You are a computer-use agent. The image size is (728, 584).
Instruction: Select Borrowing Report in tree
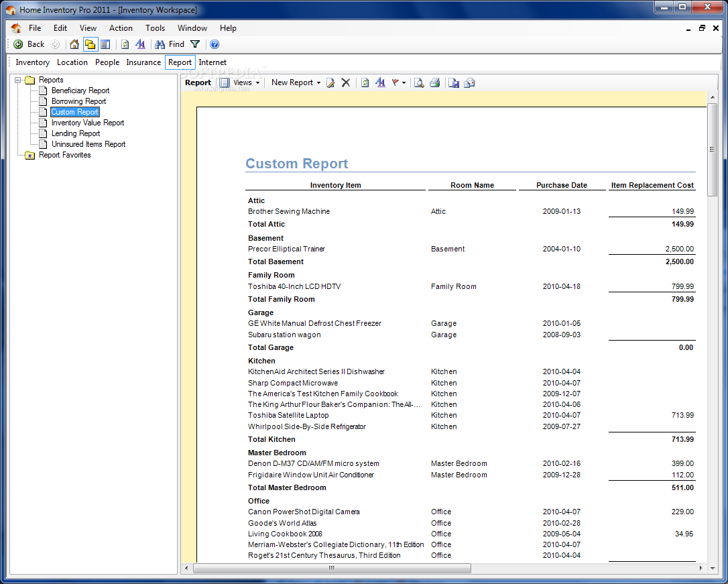(78, 101)
